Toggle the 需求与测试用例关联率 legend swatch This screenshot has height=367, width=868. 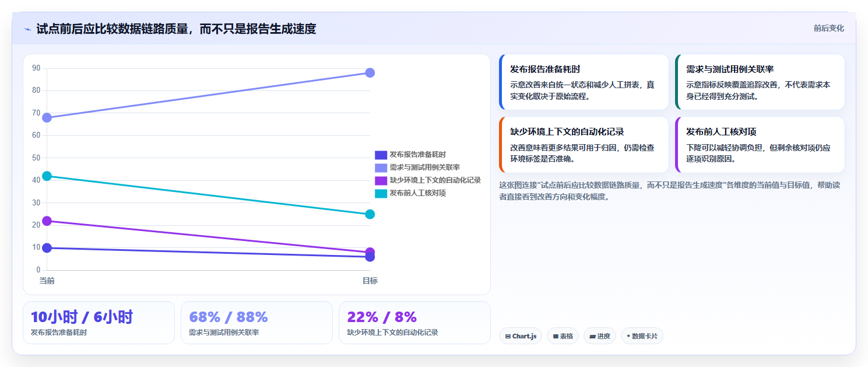(x=381, y=167)
